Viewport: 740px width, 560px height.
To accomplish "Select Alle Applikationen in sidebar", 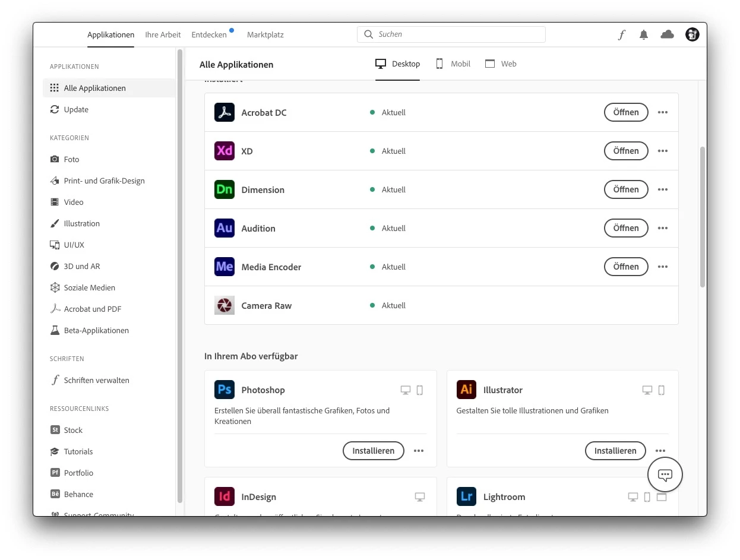I will (109, 88).
